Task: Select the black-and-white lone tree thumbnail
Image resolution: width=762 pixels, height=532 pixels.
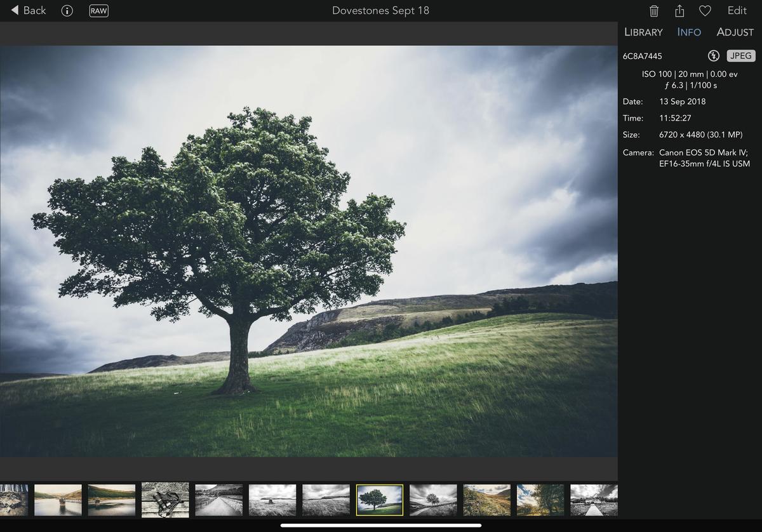Action: point(433,500)
